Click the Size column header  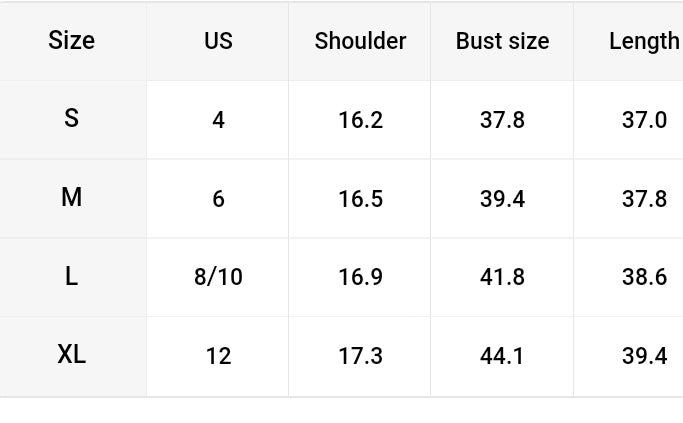(x=72, y=41)
